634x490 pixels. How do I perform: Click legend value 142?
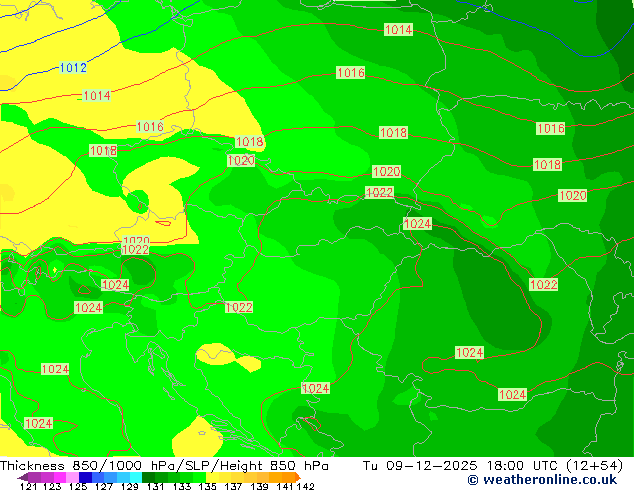coord(305,486)
